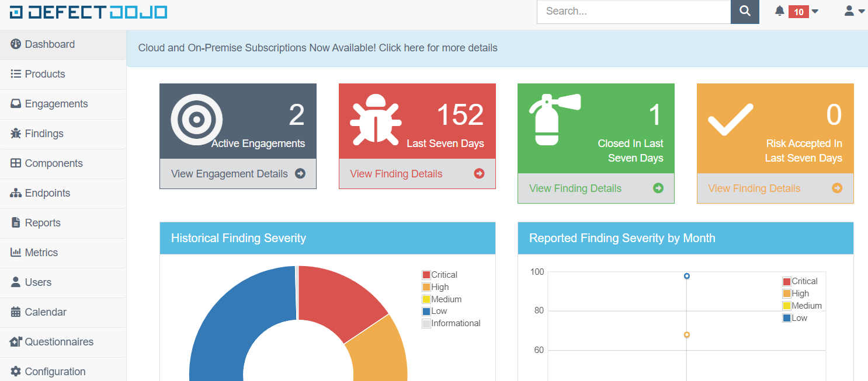Screen dimensions: 868x381
Task: Open the notifications bell icon
Action: [x=780, y=11]
